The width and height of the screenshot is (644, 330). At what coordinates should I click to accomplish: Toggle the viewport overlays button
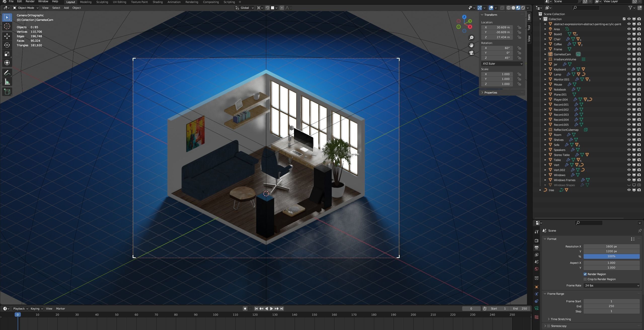click(491, 8)
